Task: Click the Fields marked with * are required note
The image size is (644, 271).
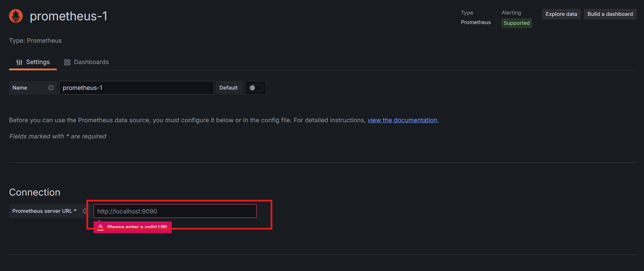Action: 58,136
